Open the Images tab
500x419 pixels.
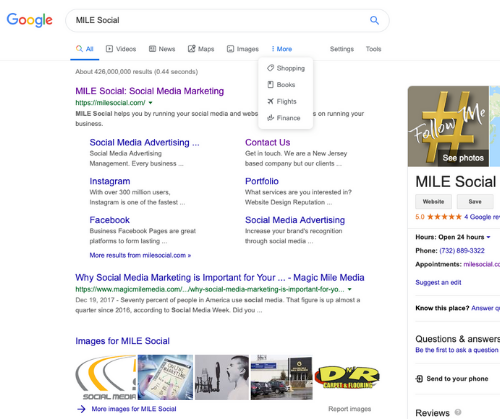coord(243,49)
